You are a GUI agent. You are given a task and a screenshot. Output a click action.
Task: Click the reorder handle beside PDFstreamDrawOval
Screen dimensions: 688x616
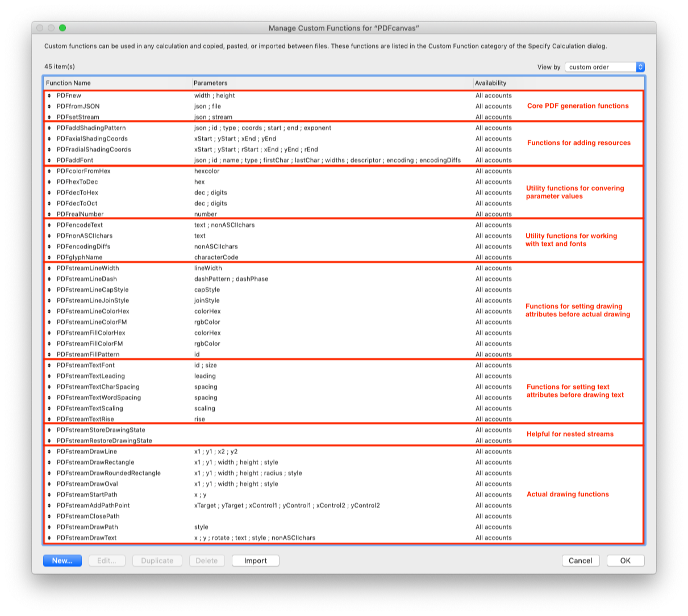[x=49, y=484]
